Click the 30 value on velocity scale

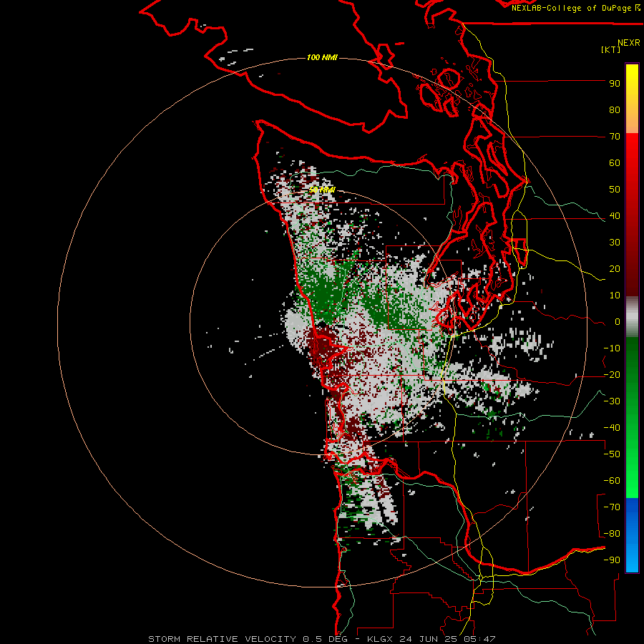[615, 243]
